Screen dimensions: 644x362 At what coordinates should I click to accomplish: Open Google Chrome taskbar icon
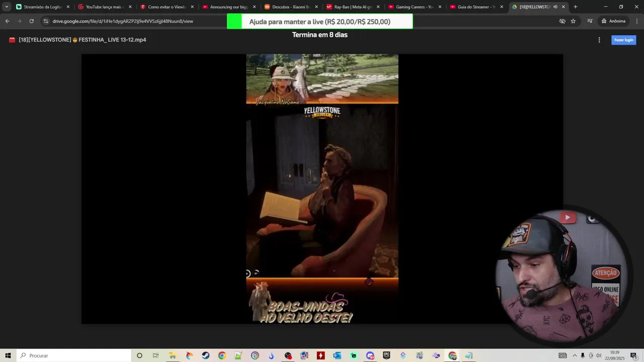tap(222, 355)
